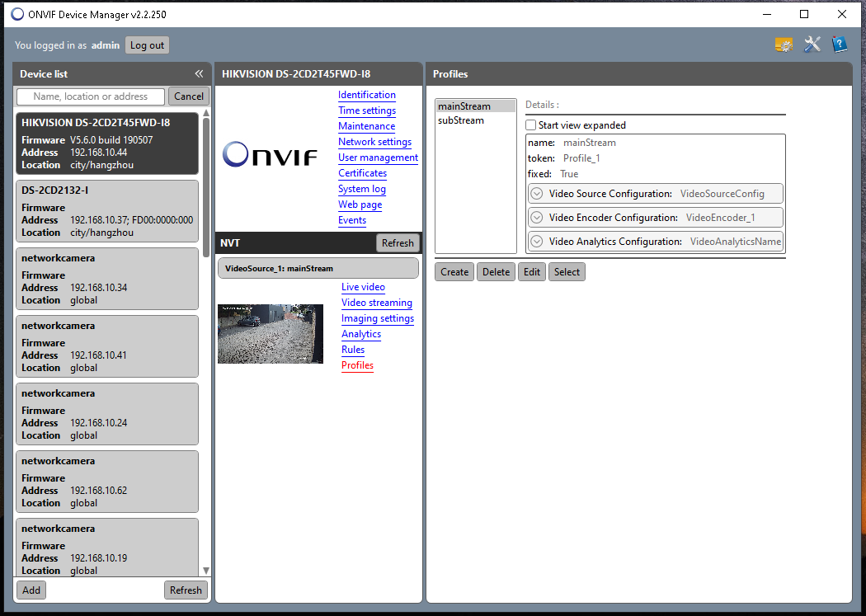Click the ONVIF Device Manager title icon
Image resolution: width=866 pixels, height=616 pixels.
click(17, 14)
